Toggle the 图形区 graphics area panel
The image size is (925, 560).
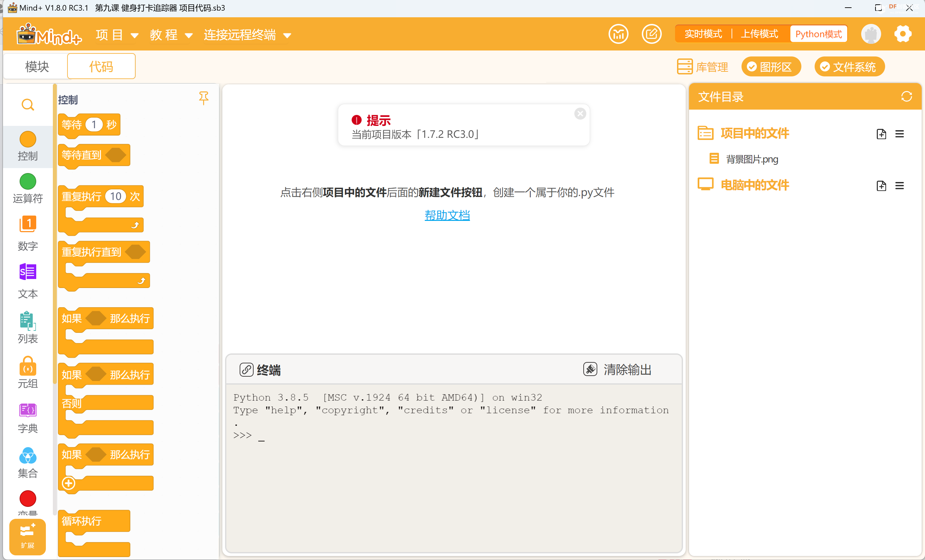click(771, 67)
